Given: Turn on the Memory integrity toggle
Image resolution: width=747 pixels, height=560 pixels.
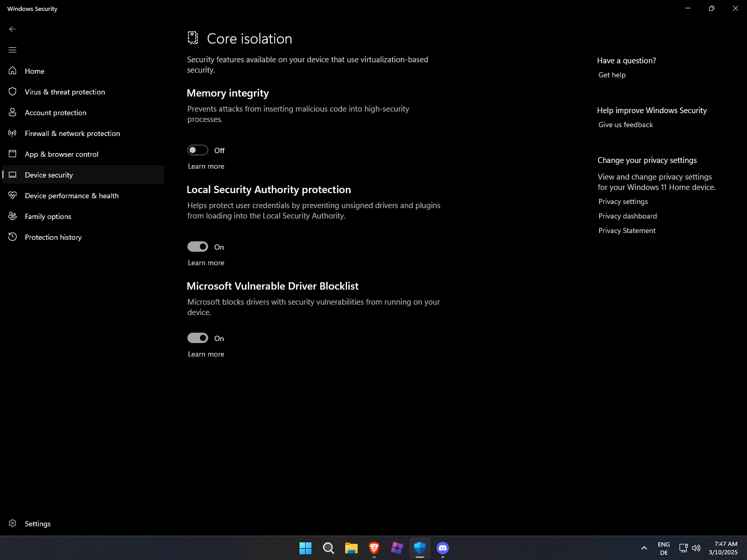Looking at the screenshot, I should click(x=198, y=150).
